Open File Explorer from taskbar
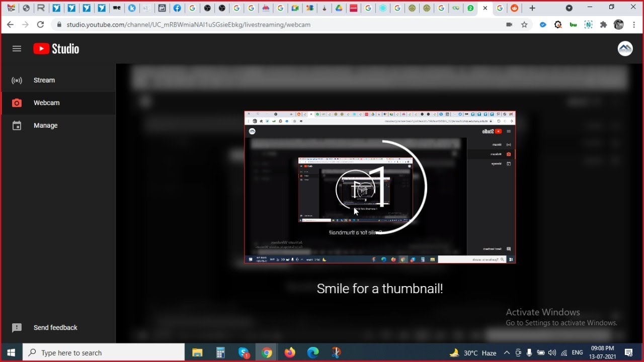This screenshot has width=644, height=362. pos(197,352)
